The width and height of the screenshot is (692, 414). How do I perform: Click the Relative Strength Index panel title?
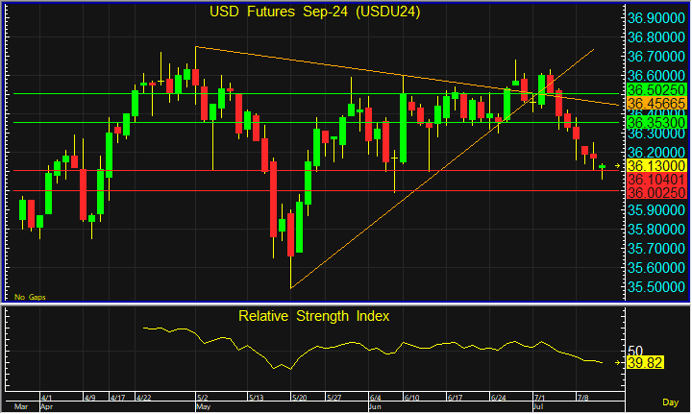point(314,316)
